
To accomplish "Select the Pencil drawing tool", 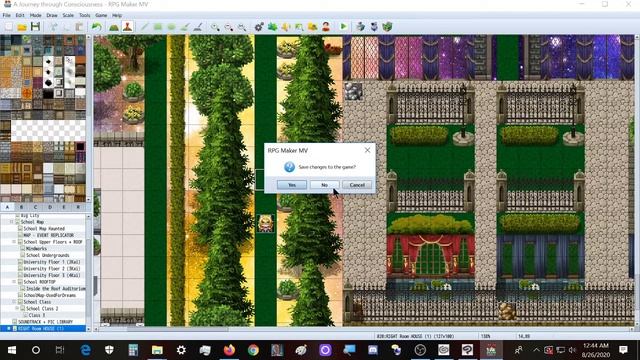I will [144, 27].
